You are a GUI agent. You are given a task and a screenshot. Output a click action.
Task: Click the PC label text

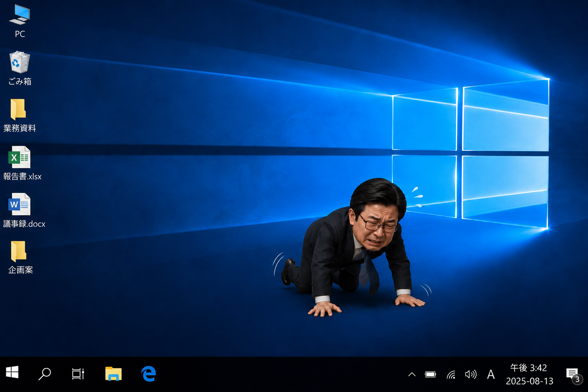coord(20,34)
